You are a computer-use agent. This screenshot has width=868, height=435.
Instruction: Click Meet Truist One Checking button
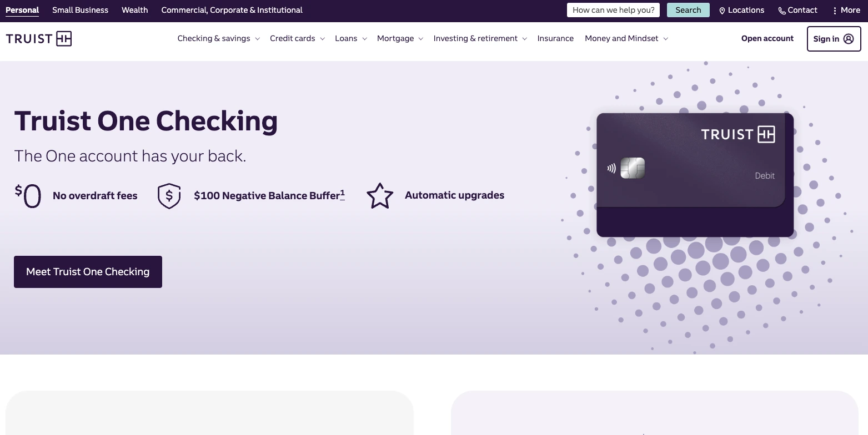[88, 272]
